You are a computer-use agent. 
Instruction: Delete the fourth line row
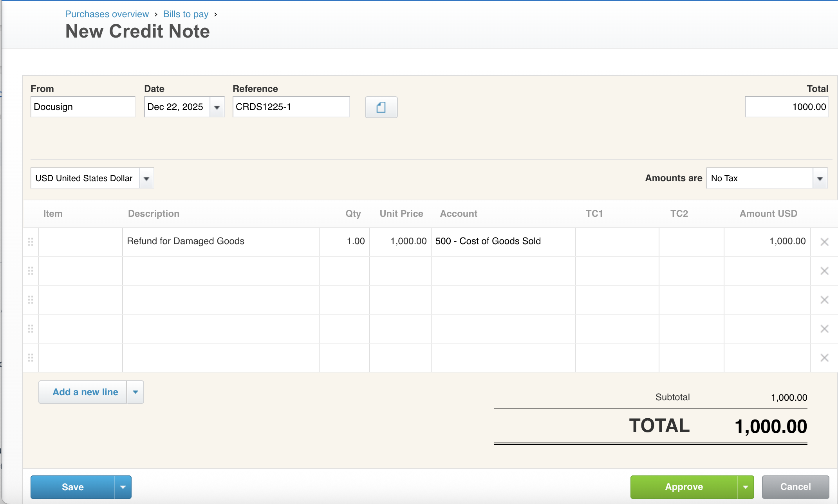click(824, 329)
